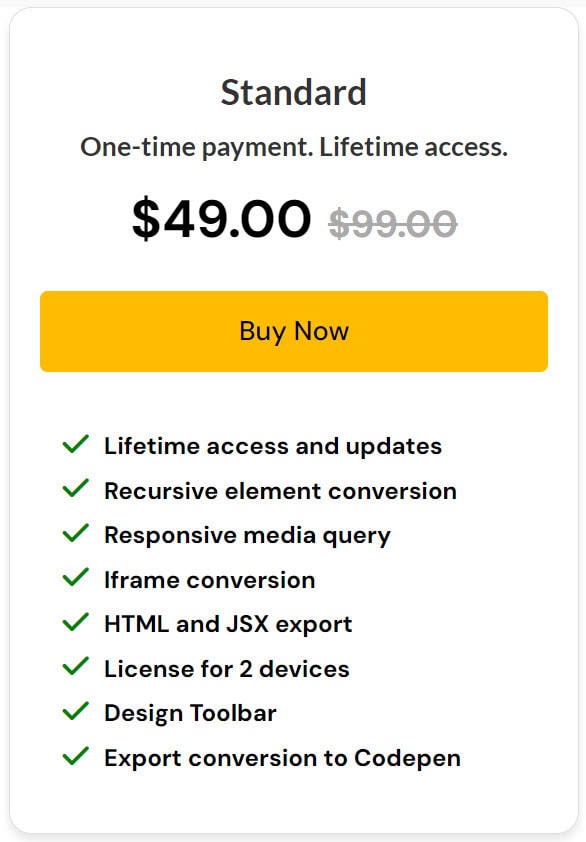Click Recursive element conversion feature text
Image resolution: width=586 pixels, height=842 pixels.
[x=280, y=491]
